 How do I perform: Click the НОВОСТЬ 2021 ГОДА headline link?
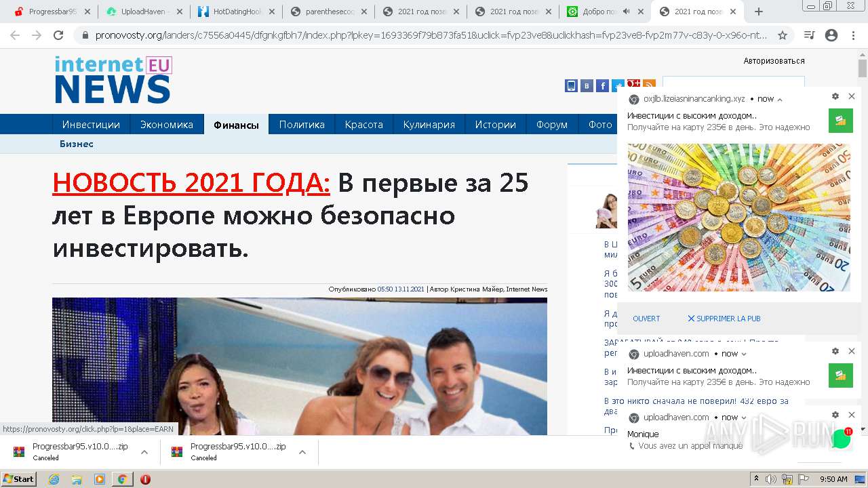(x=191, y=183)
